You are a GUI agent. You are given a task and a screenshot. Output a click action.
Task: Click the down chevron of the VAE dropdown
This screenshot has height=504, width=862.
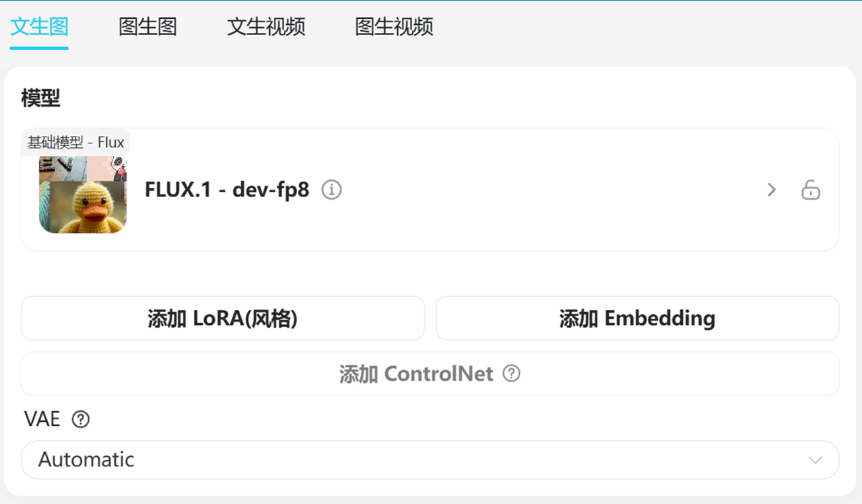click(x=816, y=460)
